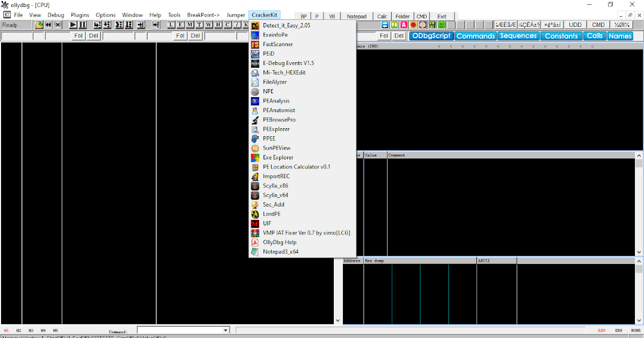Expand the Command combo box dropdown

225,330
